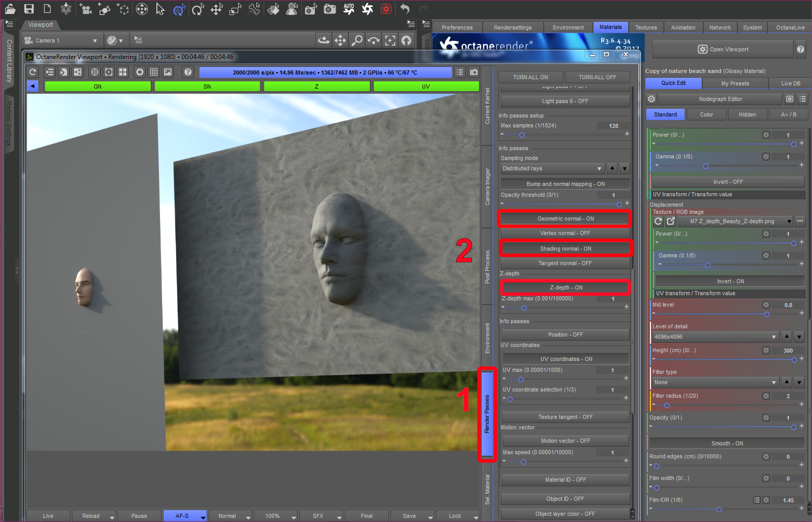Toggle Bump and normal mapping

(x=565, y=184)
